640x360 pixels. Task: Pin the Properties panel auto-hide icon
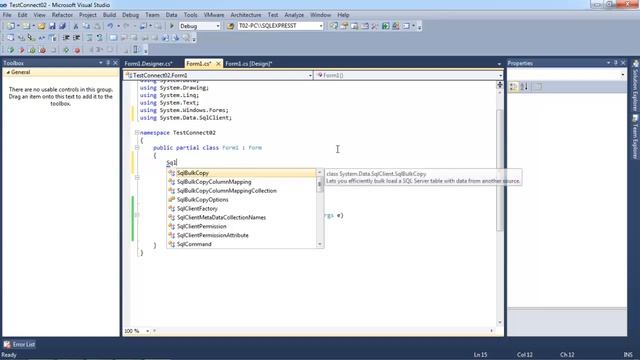pos(616,63)
